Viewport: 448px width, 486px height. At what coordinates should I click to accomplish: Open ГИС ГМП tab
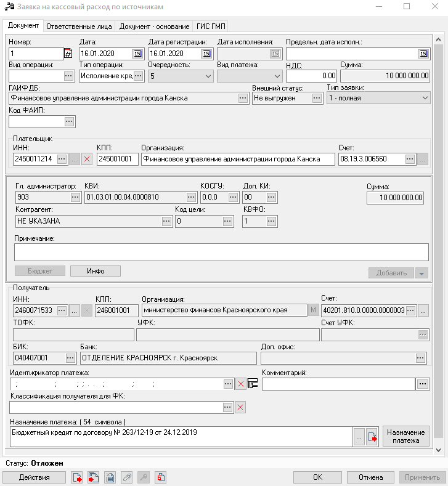click(211, 26)
